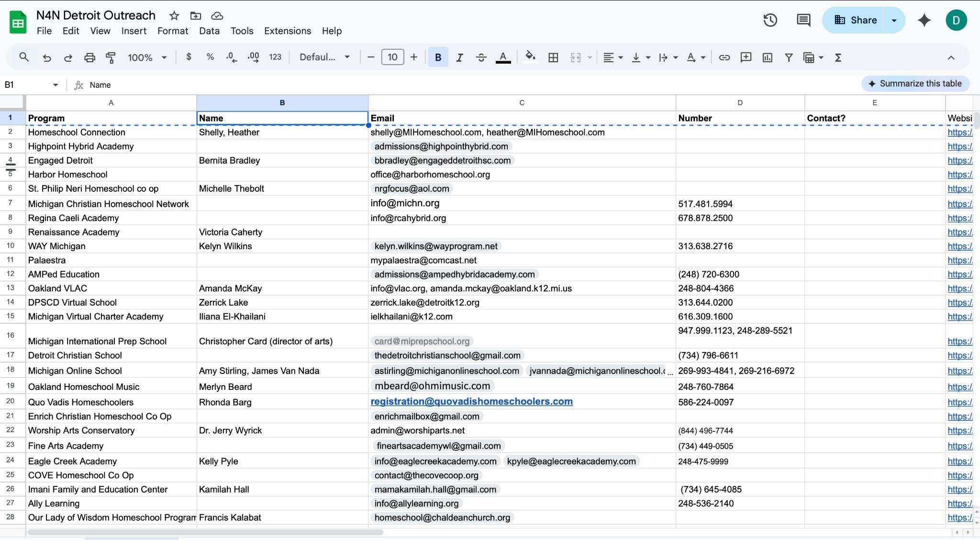The width and height of the screenshot is (980, 540).
Task: Open more number formats 123
Action: click(275, 57)
